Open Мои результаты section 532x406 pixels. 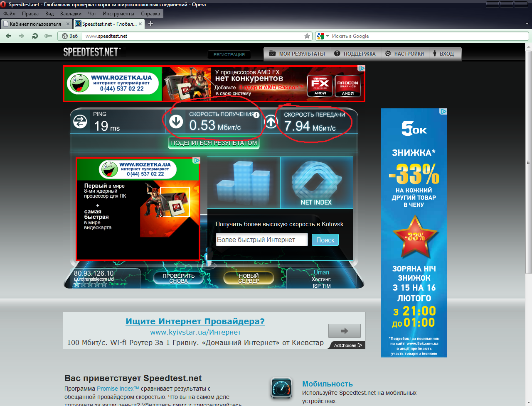point(297,54)
